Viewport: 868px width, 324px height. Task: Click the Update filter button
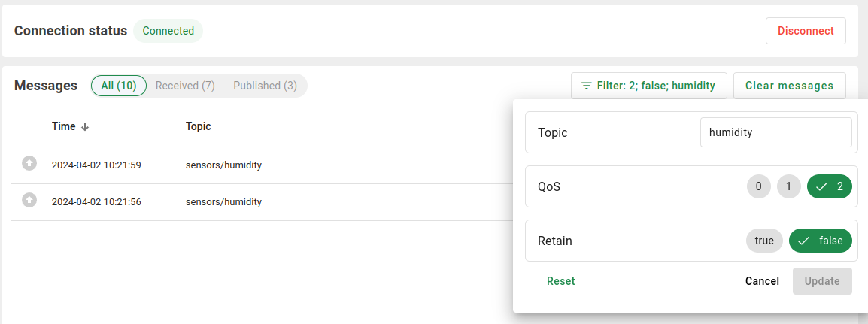point(822,281)
